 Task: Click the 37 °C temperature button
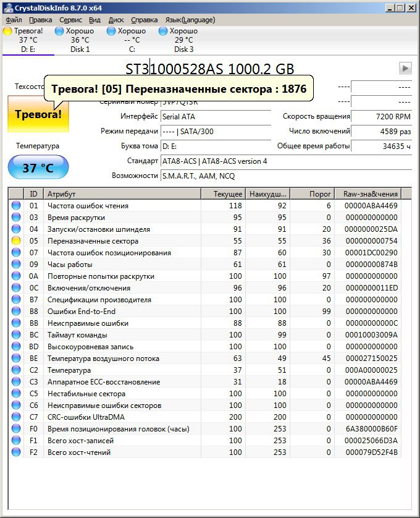[38, 168]
